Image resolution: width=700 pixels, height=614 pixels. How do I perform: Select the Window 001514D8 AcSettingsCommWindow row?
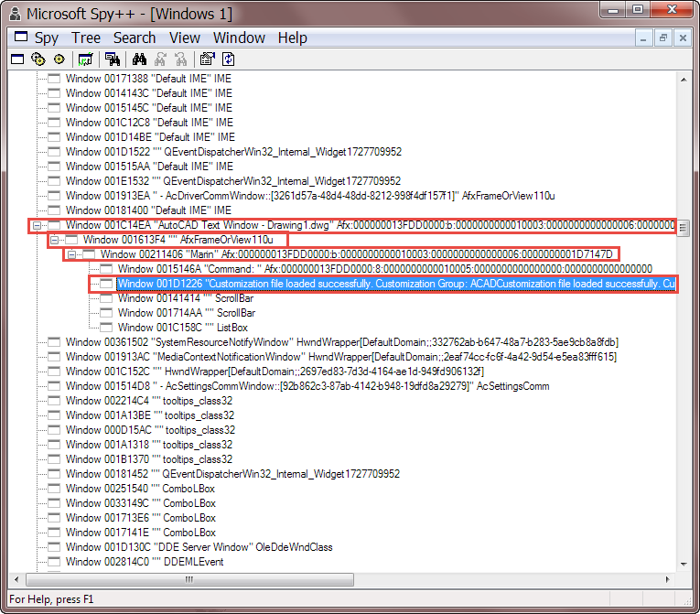307,386
